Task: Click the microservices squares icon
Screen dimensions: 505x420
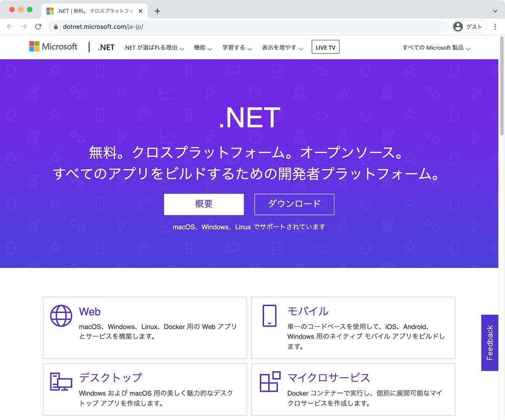Action: (x=270, y=381)
